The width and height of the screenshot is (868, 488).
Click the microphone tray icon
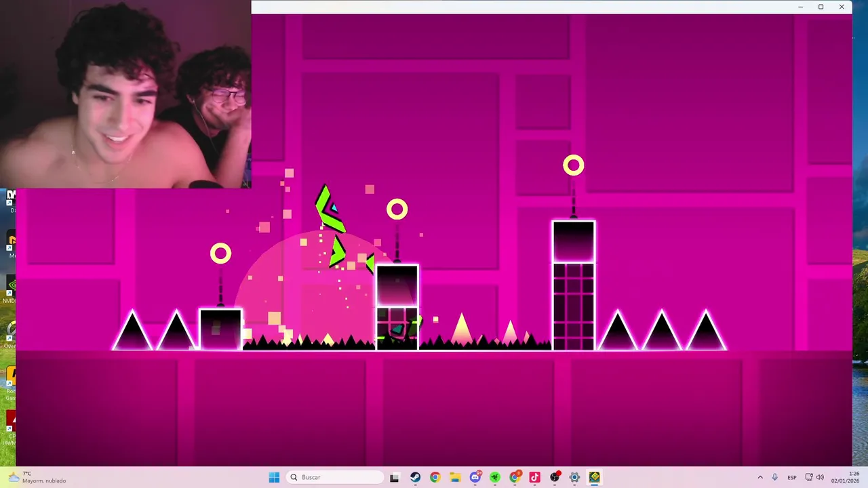pyautogui.click(x=775, y=477)
